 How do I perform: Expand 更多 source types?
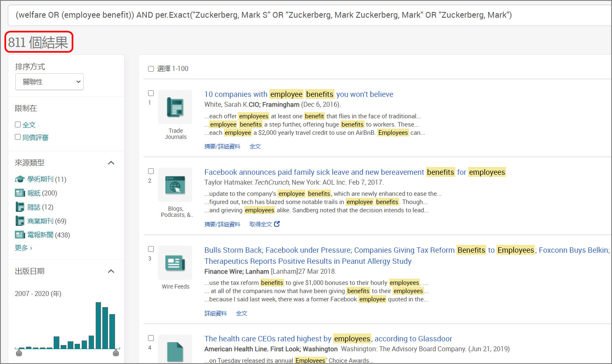23,248
